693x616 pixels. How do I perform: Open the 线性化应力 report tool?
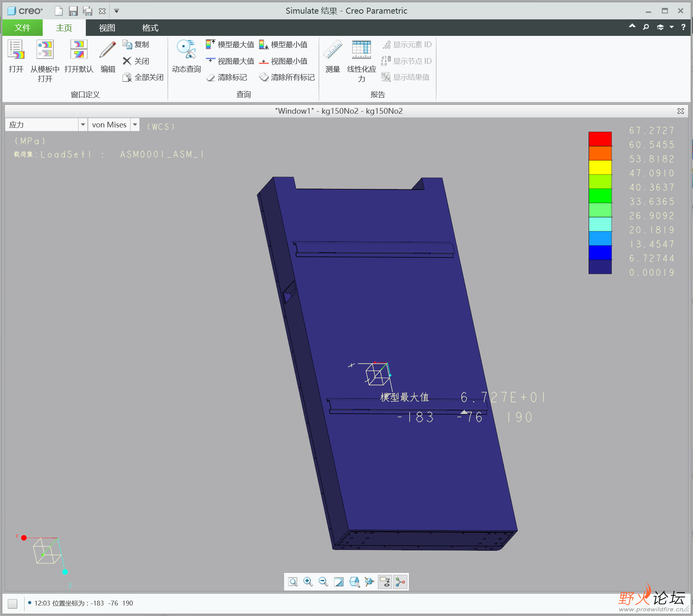click(361, 61)
